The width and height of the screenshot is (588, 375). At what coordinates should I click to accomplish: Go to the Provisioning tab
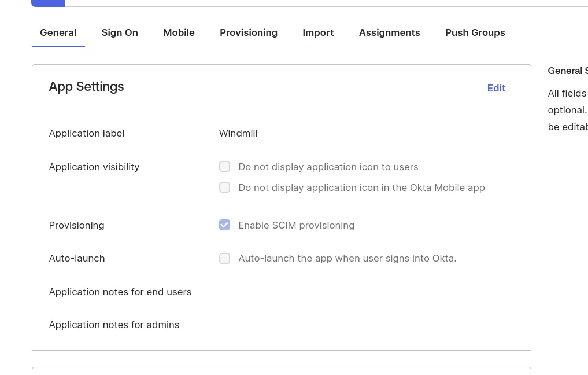249,32
